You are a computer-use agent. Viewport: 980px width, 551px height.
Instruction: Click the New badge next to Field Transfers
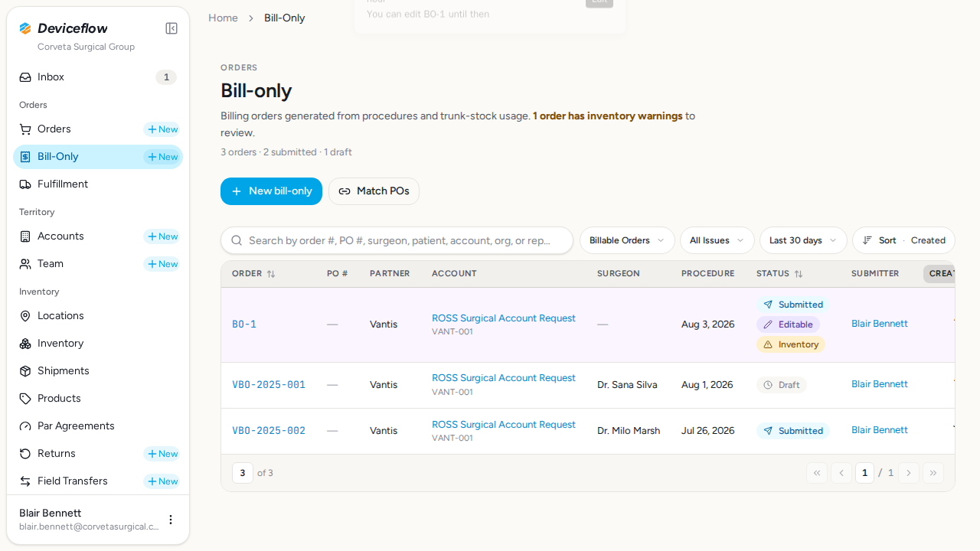click(162, 481)
